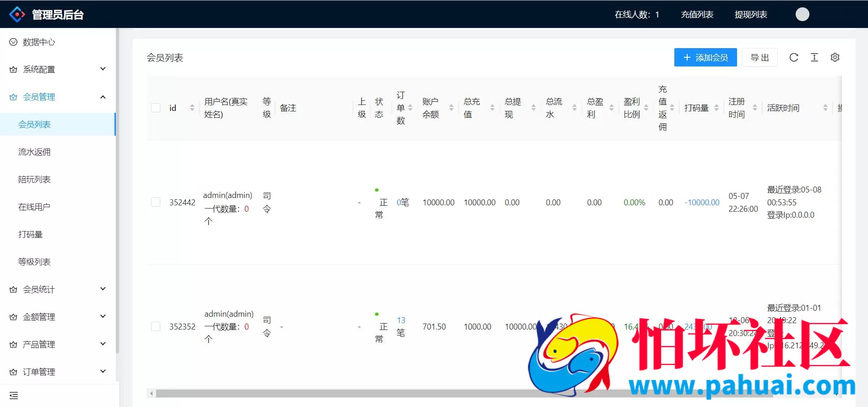This screenshot has width=868, height=407.
Task: Open 充值列表 link in header
Action: [x=697, y=14]
